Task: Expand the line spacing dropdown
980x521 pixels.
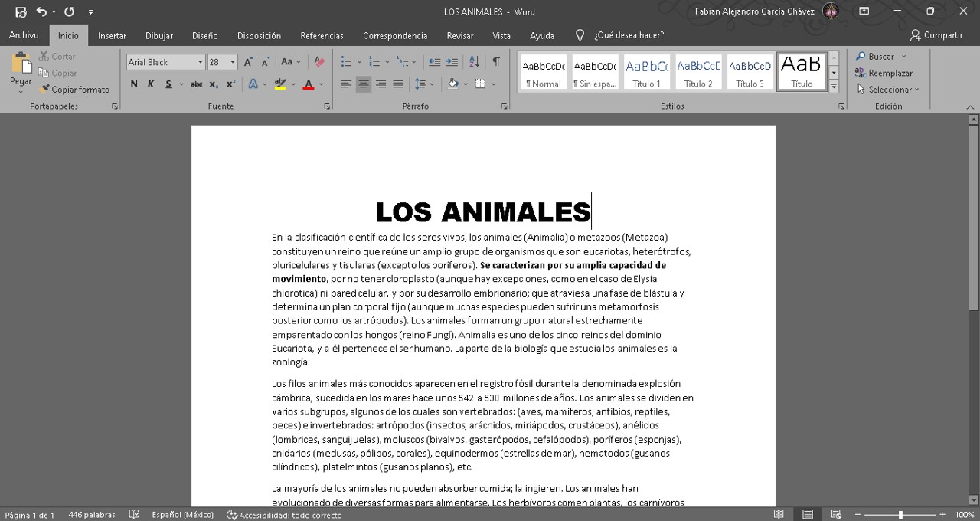Action: 432,84
